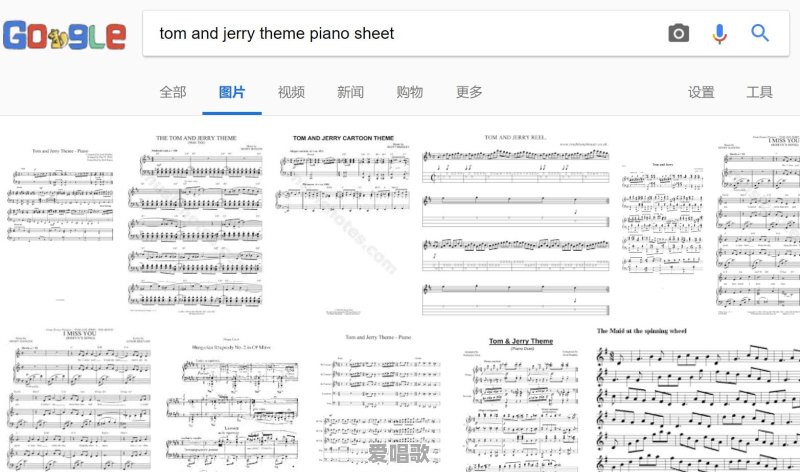This screenshot has height=472, width=800.
Task: Open search by image camera icon
Action: pyautogui.click(x=679, y=34)
